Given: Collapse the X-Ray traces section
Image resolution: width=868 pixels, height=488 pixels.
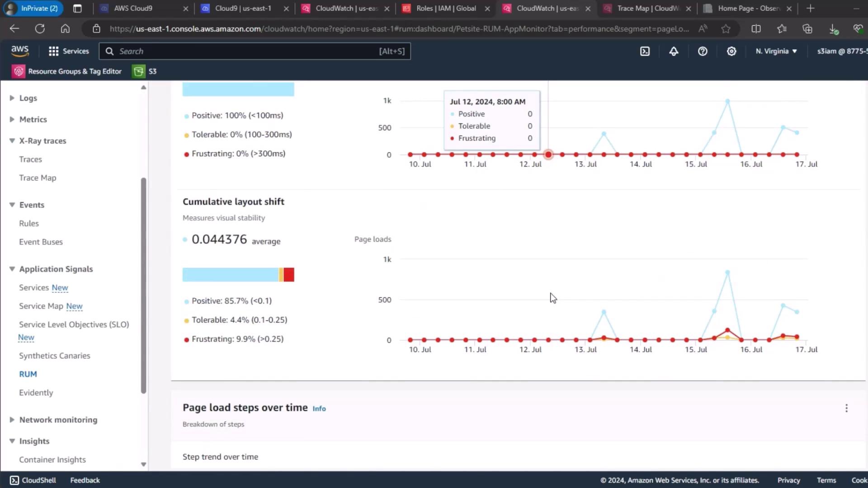Looking at the screenshot, I should tap(12, 141).
